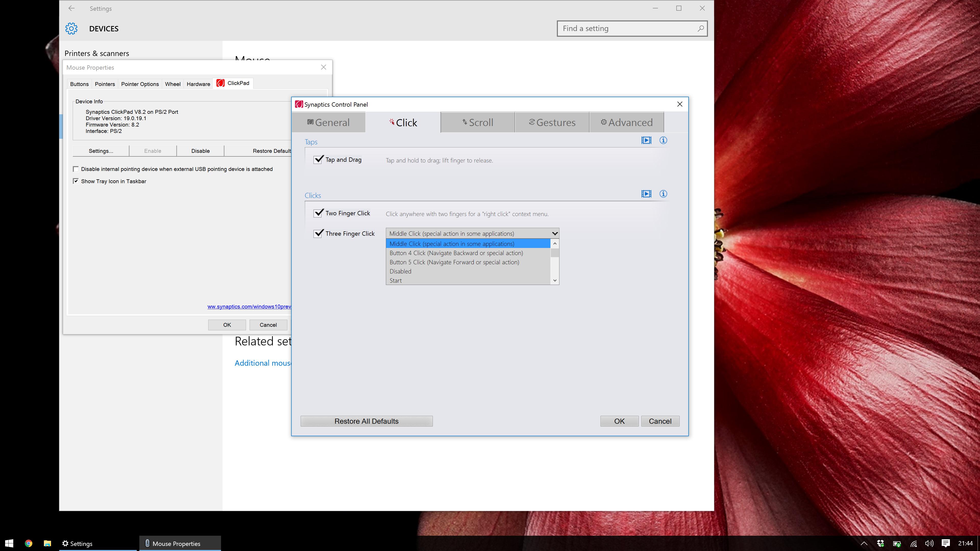Enable disabling internal pointing device with USB
980x551 pixels.
[76, 169]
